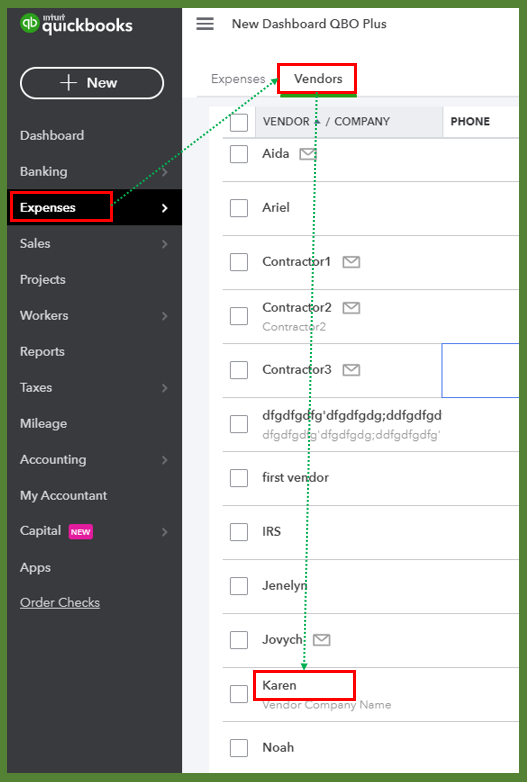Switch to the Expenses tab

coord(238,79)
